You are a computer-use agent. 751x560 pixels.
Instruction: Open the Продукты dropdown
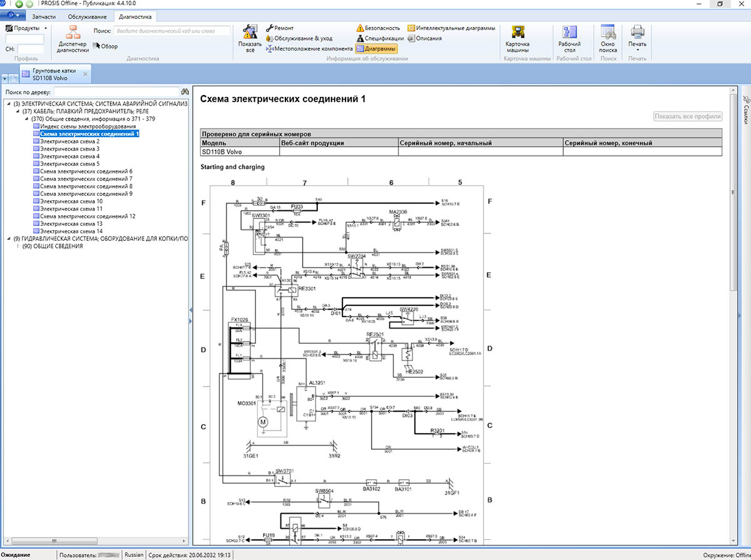point(26,28)
